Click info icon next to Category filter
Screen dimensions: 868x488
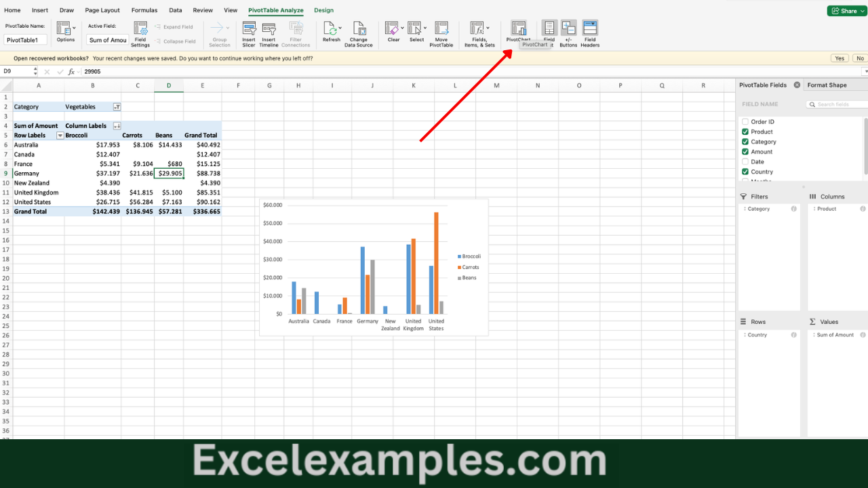point(794,209)
